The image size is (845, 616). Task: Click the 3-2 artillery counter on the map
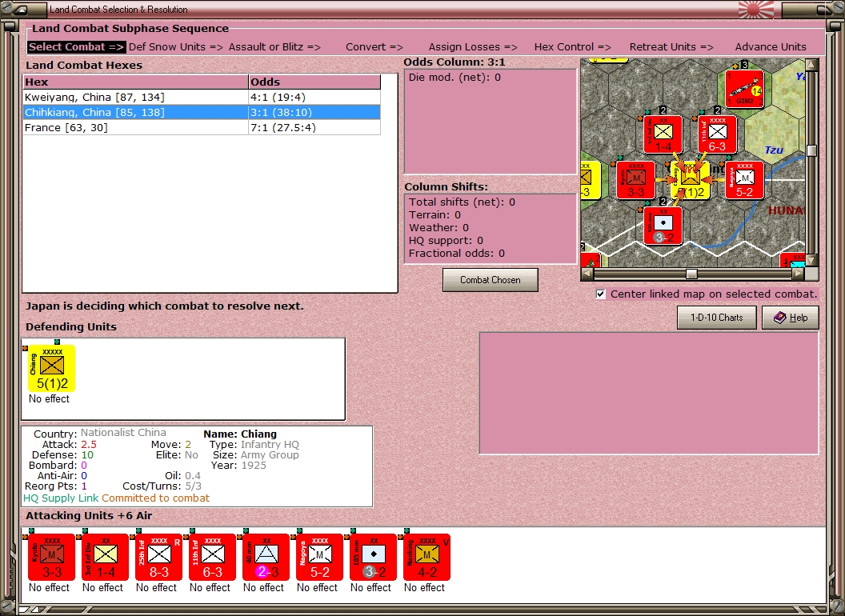(x=663, y=226)
